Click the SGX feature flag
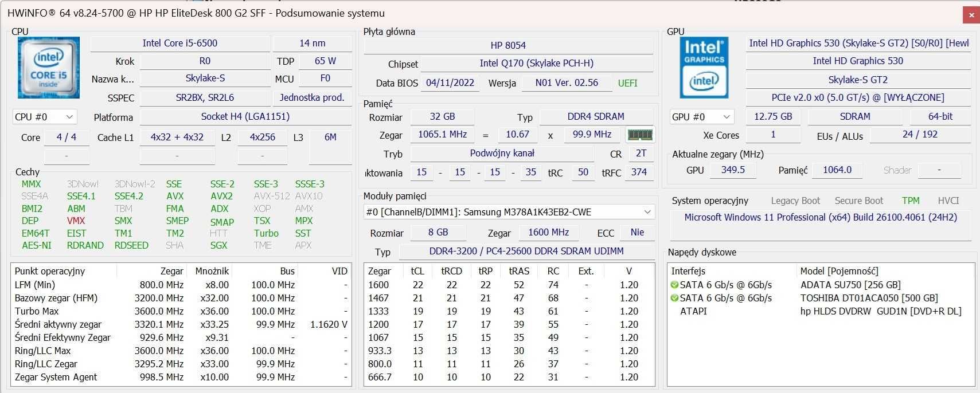 [x=218, y=245]
